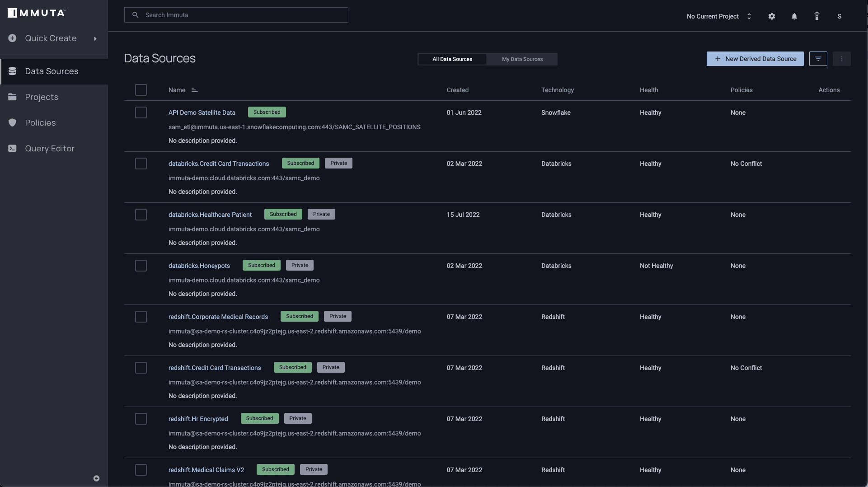Open databricks.Honeypots link
868x487 pixels.
[199, 266]
